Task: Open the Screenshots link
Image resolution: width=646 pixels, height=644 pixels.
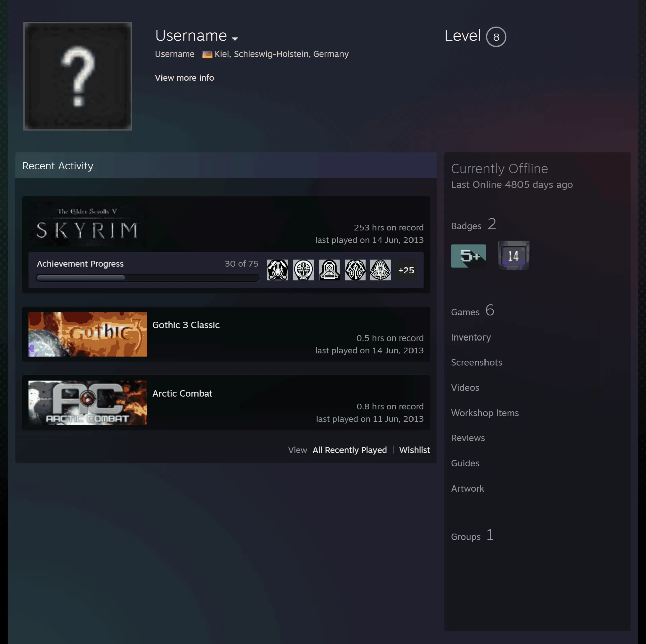Action: point(476,362)
